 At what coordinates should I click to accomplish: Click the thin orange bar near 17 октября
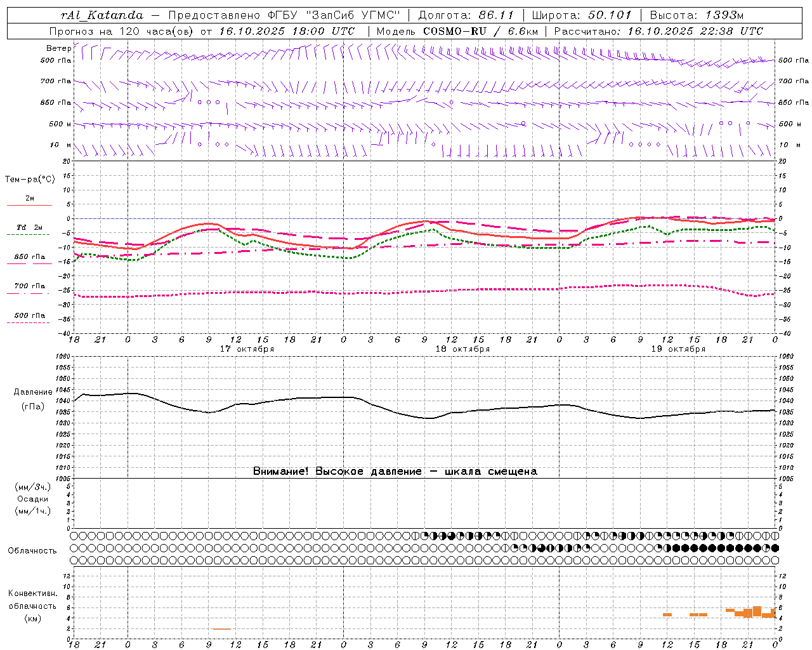222,628
